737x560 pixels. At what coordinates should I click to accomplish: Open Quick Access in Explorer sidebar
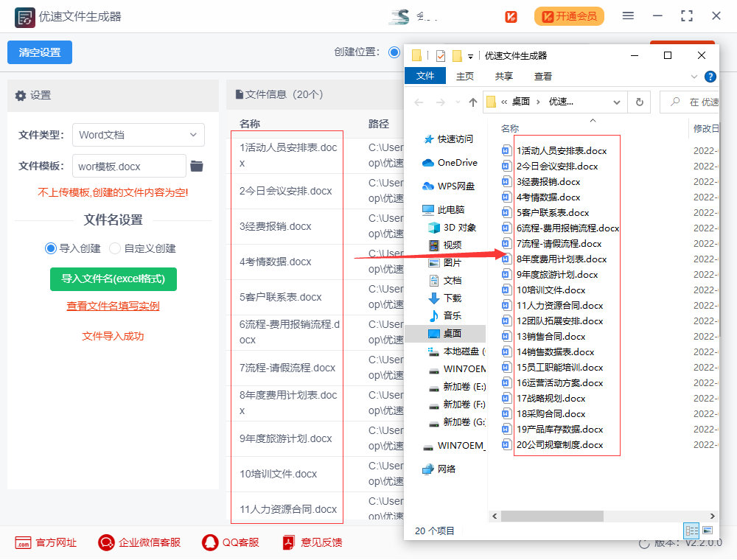click(x=448, y=139)
